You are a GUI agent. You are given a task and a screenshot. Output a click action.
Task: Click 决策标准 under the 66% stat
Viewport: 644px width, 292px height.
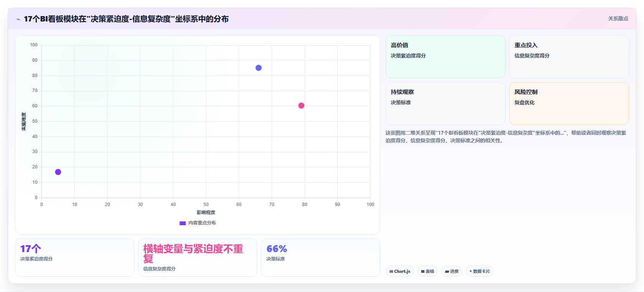point(276,259)
